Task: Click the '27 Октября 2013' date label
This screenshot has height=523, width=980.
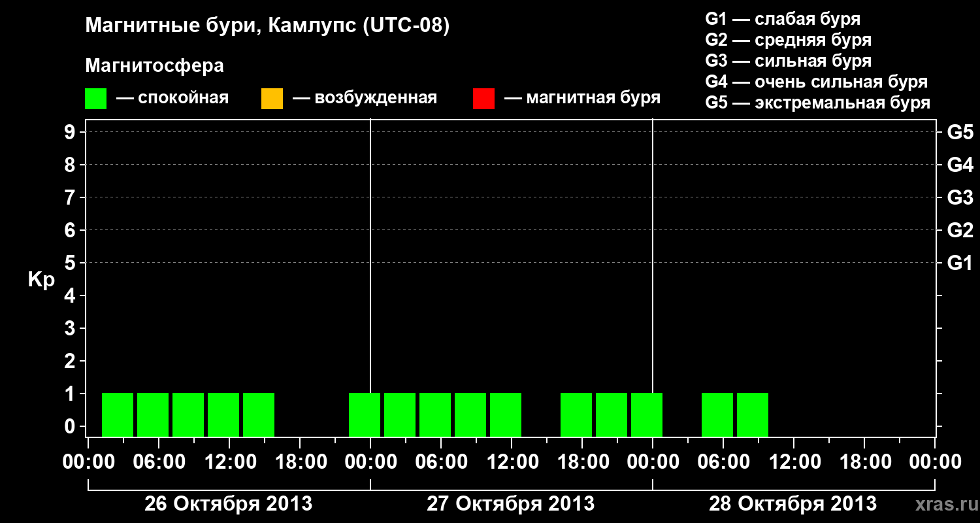Action: pyautogui.click(x=511, y=504)
